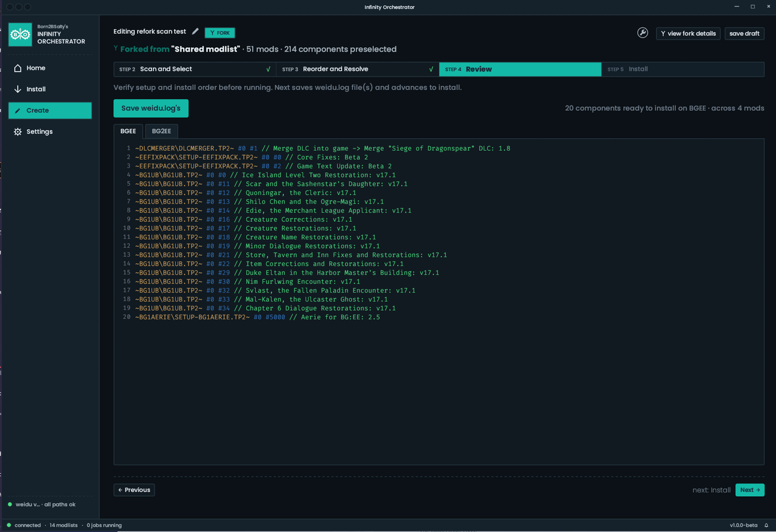Select the BGEE tab
The image size is (776, 532).
coord(128,131)
